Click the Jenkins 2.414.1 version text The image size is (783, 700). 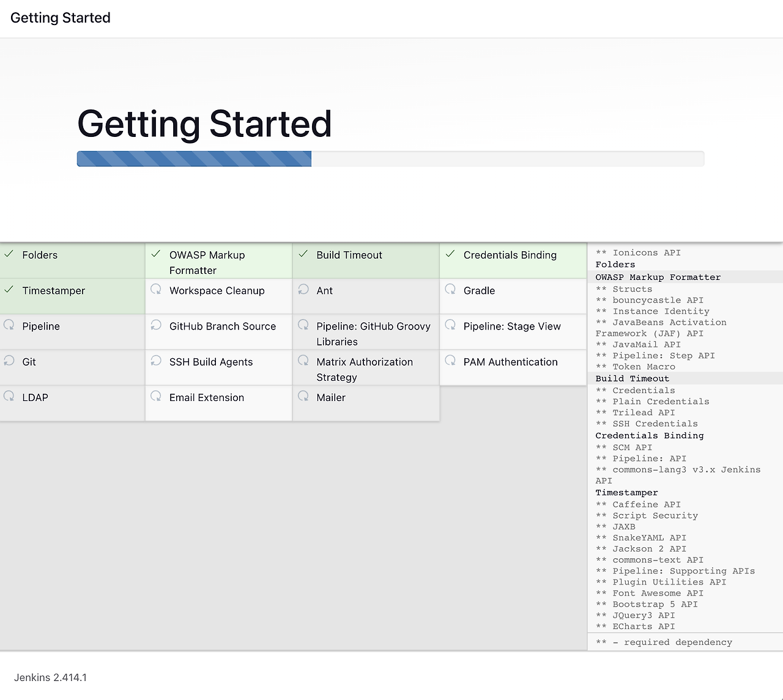tap(50, 677)
